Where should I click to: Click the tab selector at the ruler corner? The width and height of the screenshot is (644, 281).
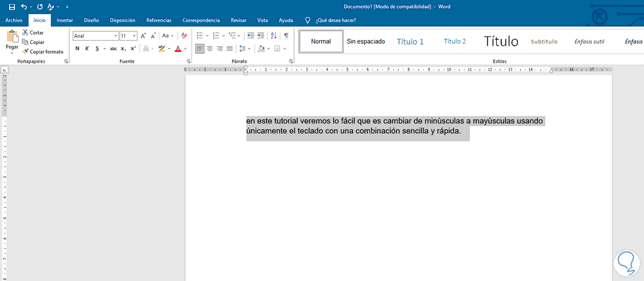(x=4, y=70)
